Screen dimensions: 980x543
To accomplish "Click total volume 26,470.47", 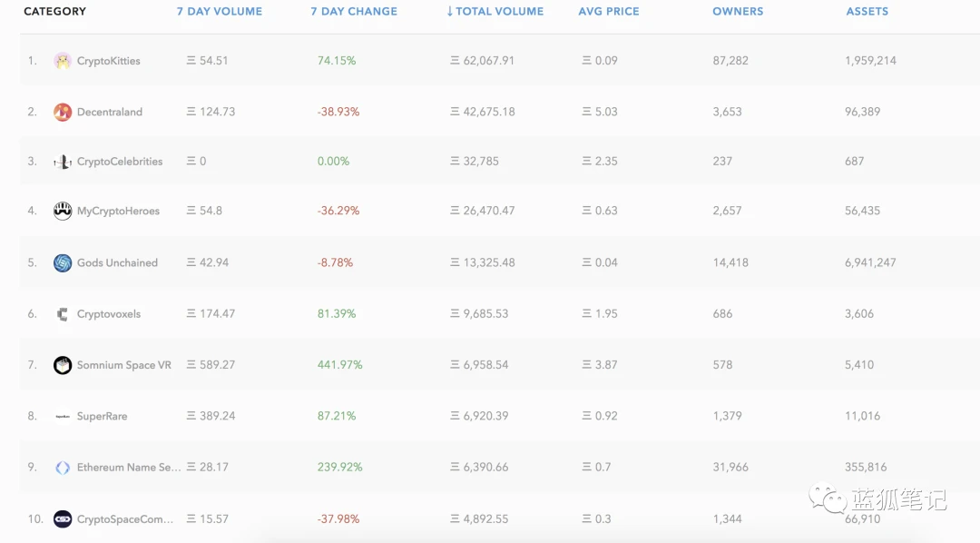I will click(483, 211).
